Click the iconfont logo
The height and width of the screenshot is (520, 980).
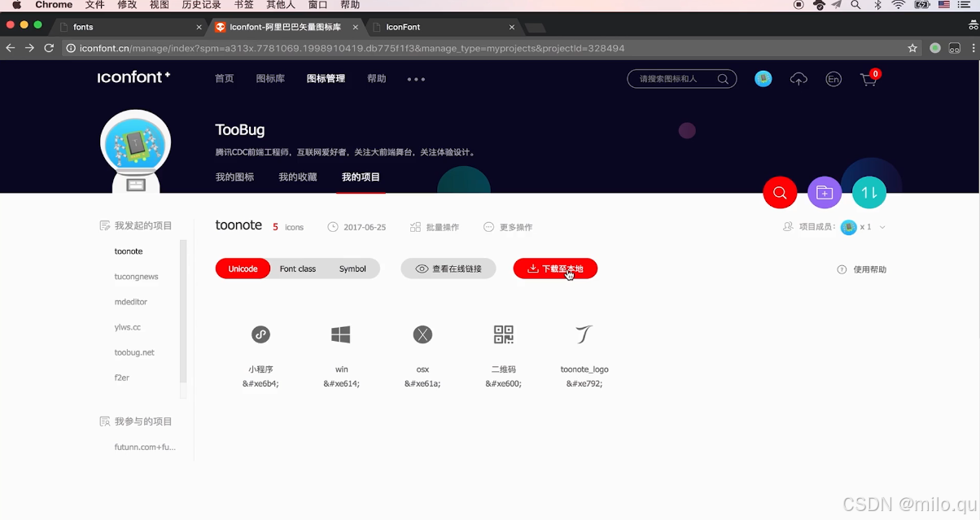(x=133, y=77)
